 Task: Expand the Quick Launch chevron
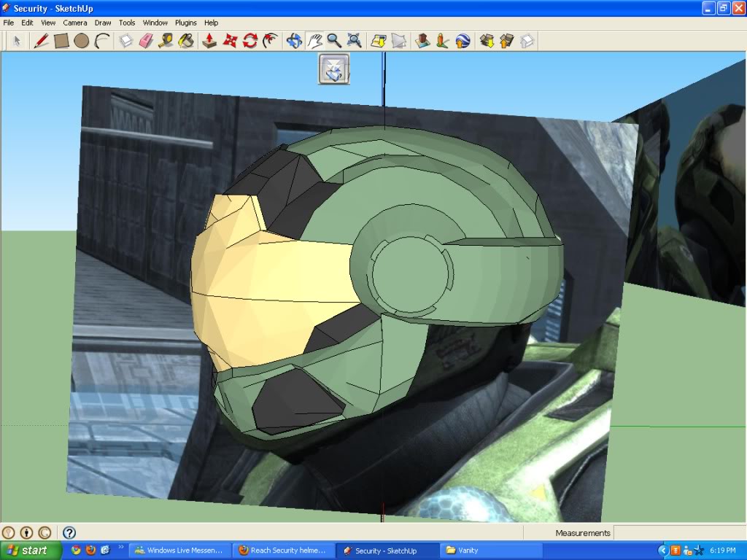tap(121, 547)
